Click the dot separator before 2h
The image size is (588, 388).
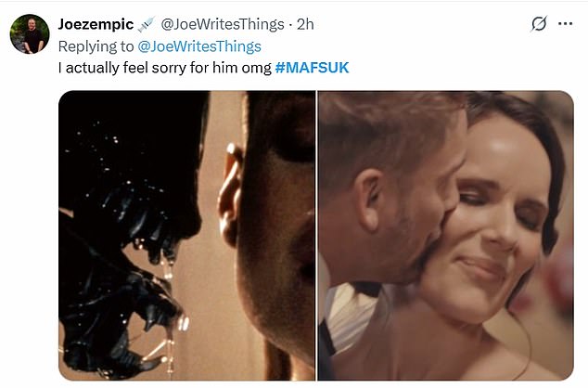[x=291, y=25]
